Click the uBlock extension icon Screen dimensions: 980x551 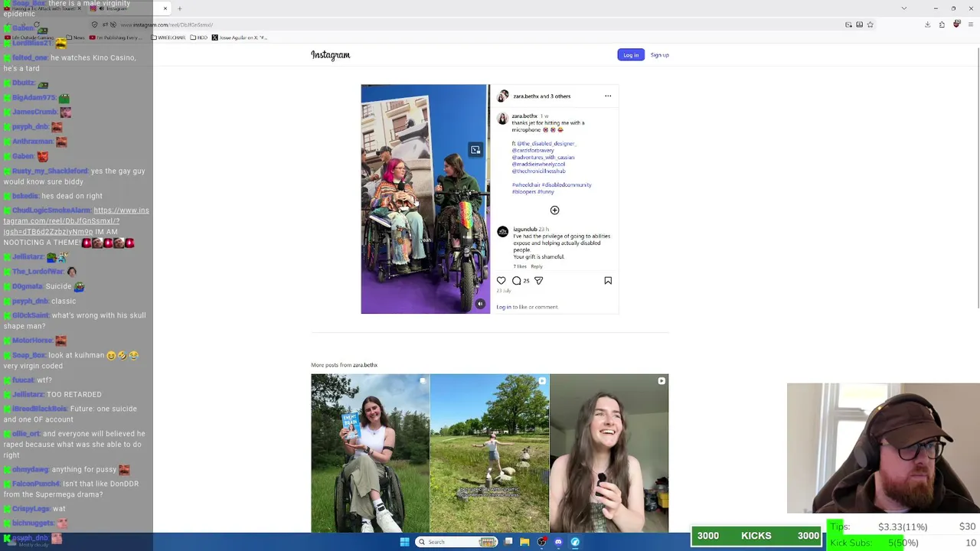point(956,24)
